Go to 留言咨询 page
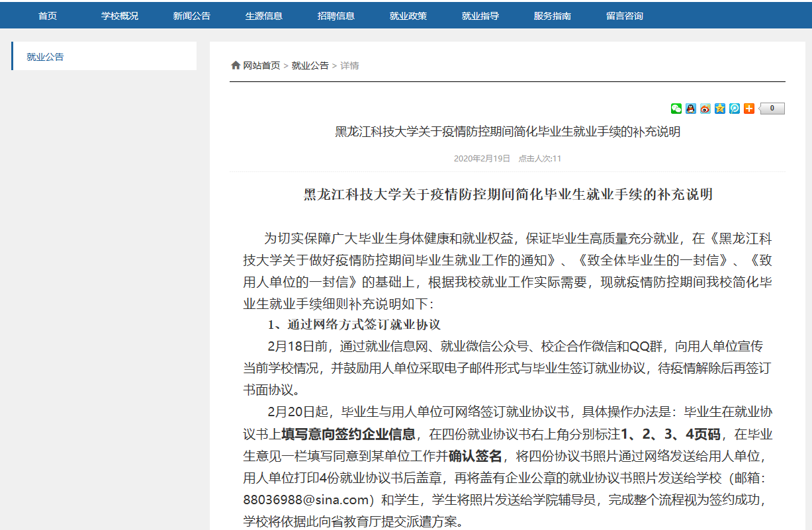Image resolution: width=812 pixels, height=530 pixels. pos(625,16)
